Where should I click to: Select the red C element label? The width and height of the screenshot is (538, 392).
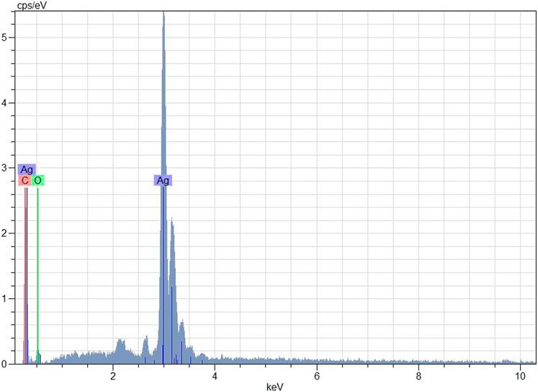pyautogui.click(x=24, y=180)
